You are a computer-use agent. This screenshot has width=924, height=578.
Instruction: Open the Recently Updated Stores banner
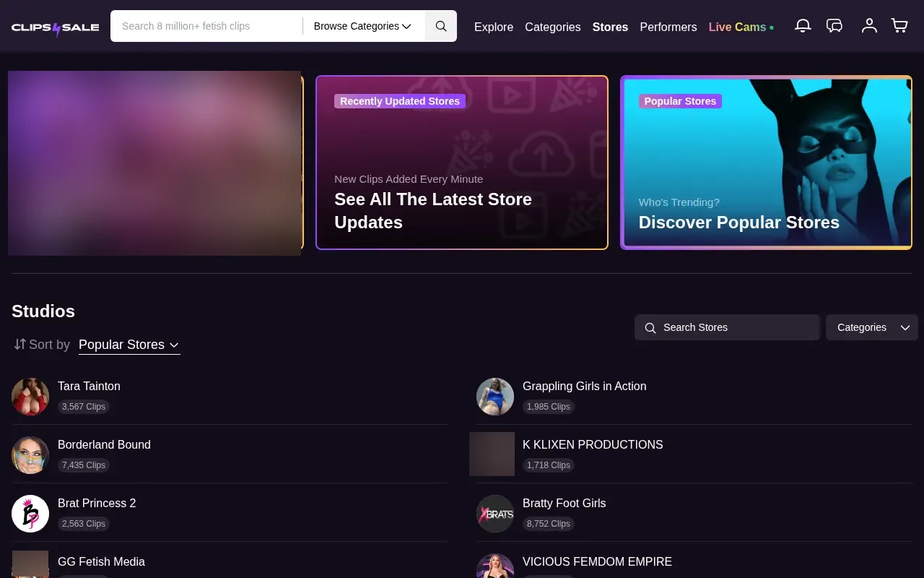click(x=462, y=163)
